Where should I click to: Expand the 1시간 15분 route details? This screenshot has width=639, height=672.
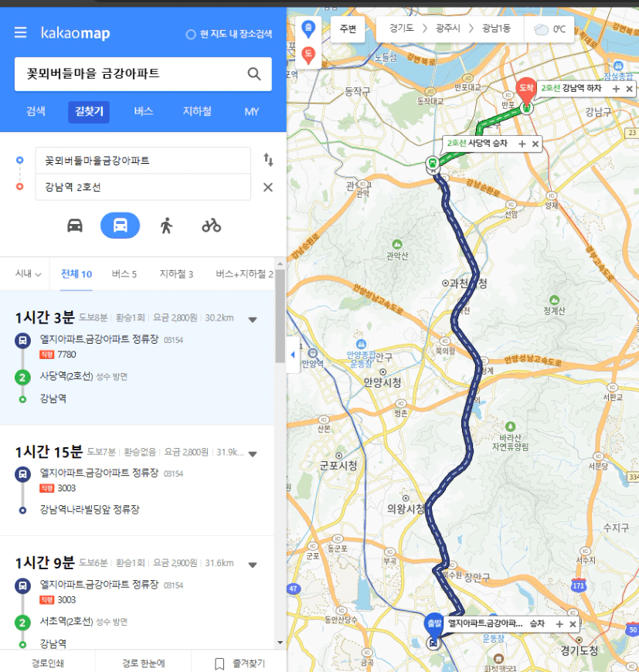pyautogui.click(x=253, y=454)
